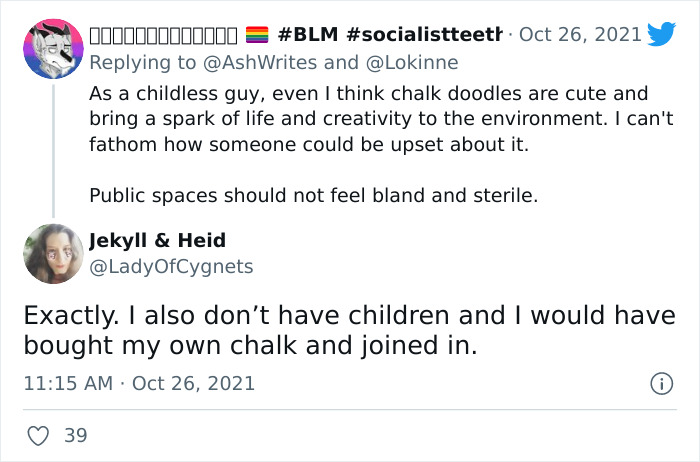Viewport: 700px width, 462px height.
Task: Like the tweet with the heart icon
Action: click(37, 435)
